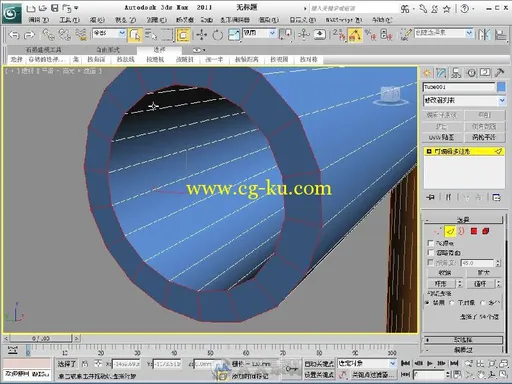
Task: Select red Element sub-object level icon
Action: (x=486, y=231)
